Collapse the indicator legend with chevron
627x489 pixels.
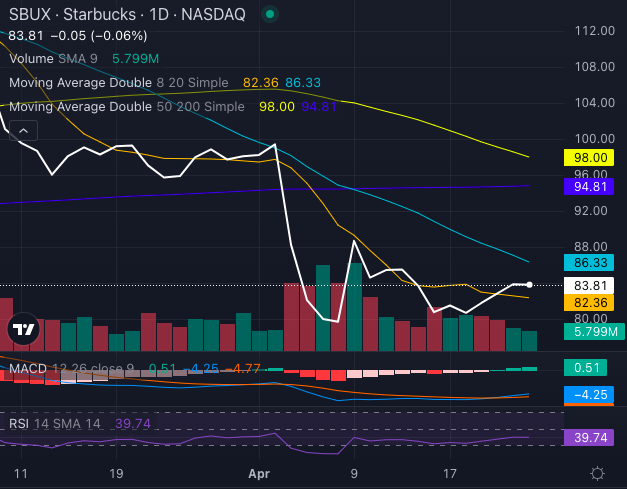click(24, 131)
